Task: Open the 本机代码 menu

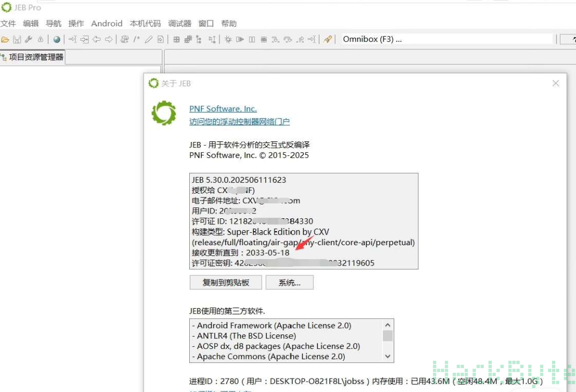Action: tap(145, 24)
